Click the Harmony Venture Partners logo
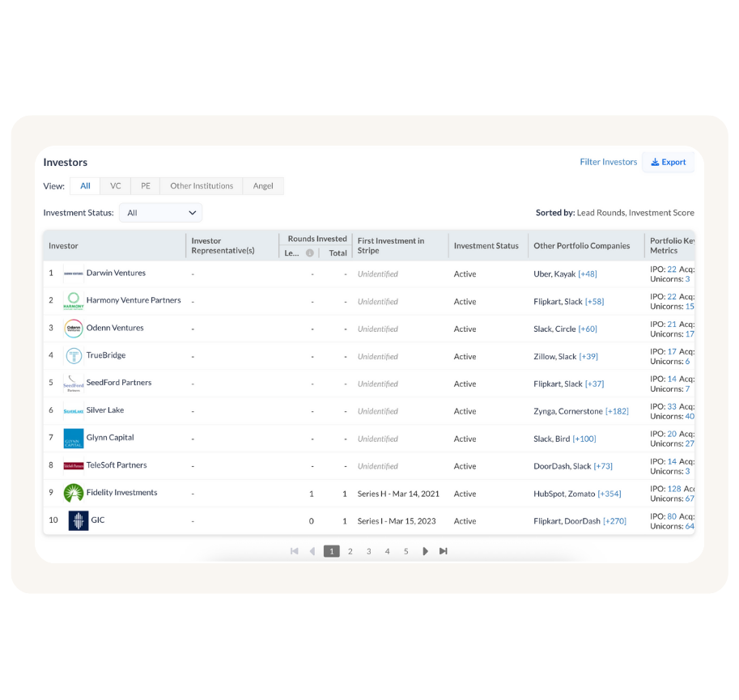The height and width of the screenshot is (700, 739). (73, 301)
